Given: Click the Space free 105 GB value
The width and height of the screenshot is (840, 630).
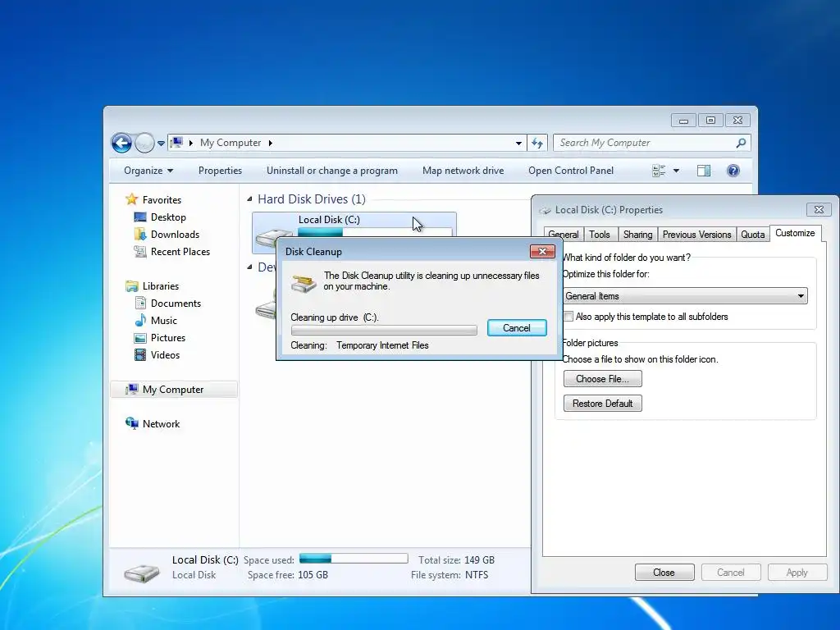Looking at the screenshot, I should [313, 575].
